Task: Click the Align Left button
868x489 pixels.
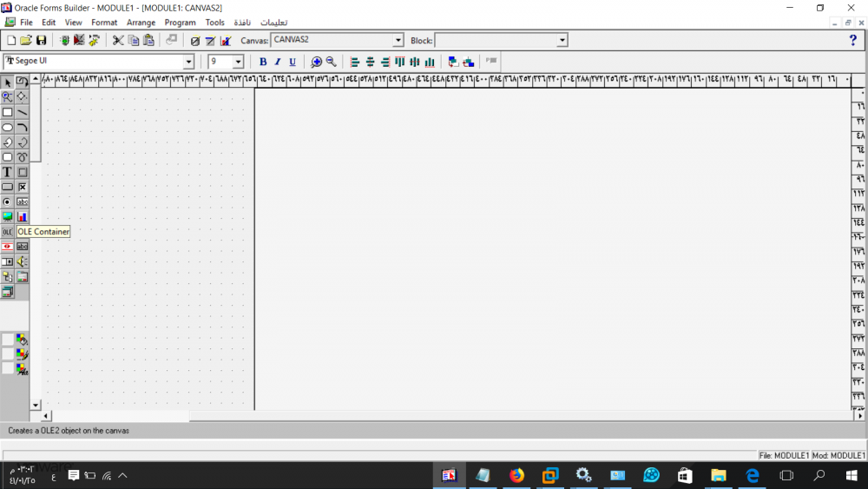Action: click(354, 62)
